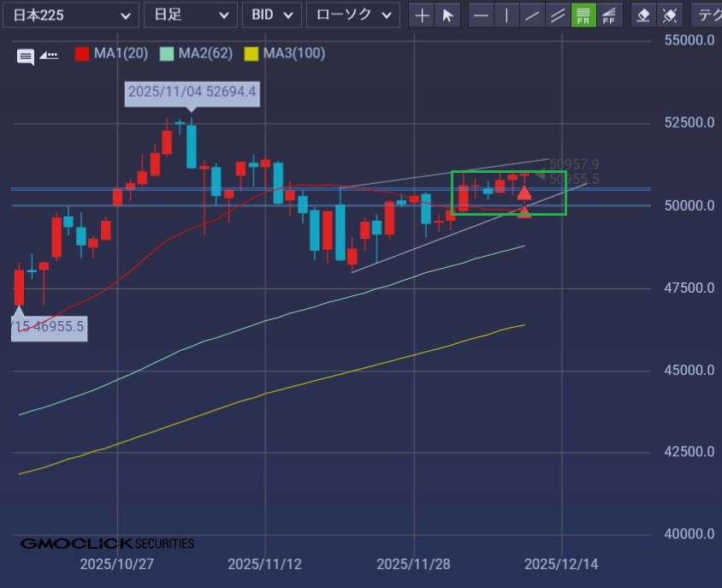Choose the vertical line drawing tool
722x588 pixels.
click(x=507, y=15)
